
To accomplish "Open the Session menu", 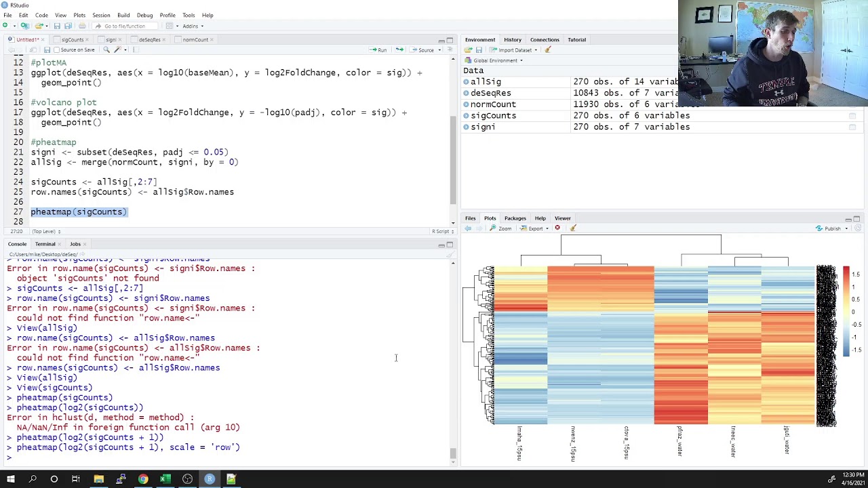I will click(x=101, y=15).
